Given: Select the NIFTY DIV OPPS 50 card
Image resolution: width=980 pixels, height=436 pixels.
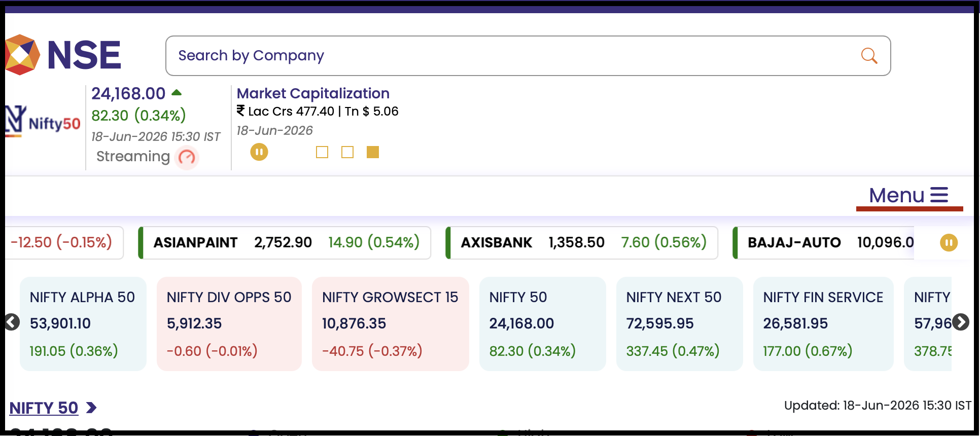Looking at the screenshot, I should (x=229, y=324).
